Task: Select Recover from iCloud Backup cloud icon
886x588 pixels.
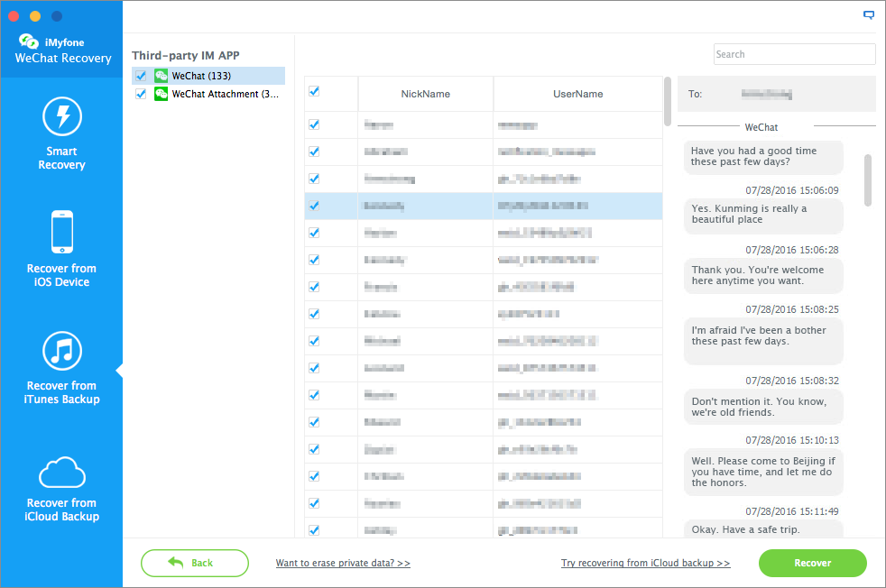Action: pos(62,473)
